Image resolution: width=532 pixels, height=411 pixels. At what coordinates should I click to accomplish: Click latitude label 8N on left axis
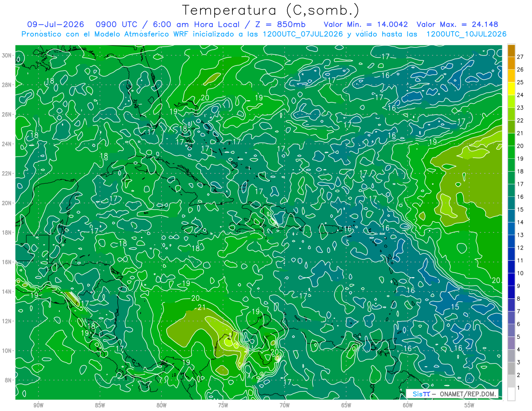(x=8, y=380)
